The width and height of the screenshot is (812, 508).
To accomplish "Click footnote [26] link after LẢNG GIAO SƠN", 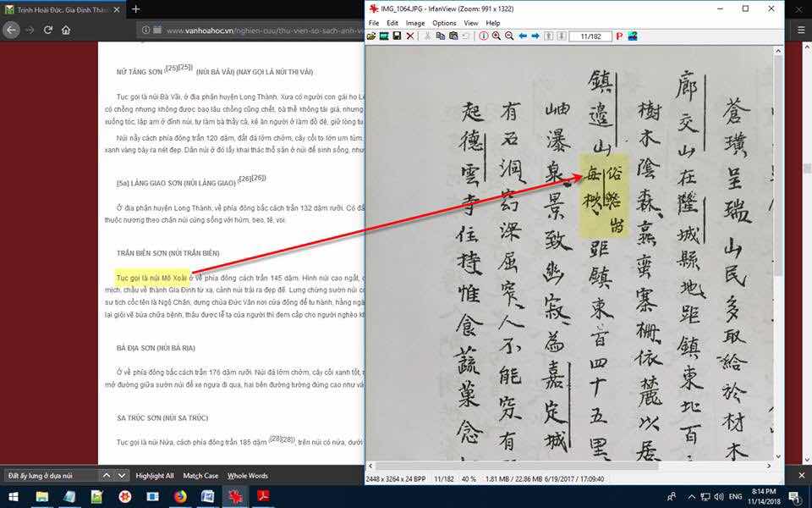I will coord(252,179).
